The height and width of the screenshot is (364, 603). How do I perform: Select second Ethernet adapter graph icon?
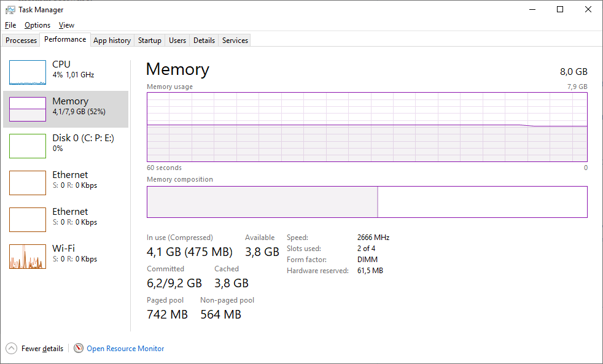(28, 220)
